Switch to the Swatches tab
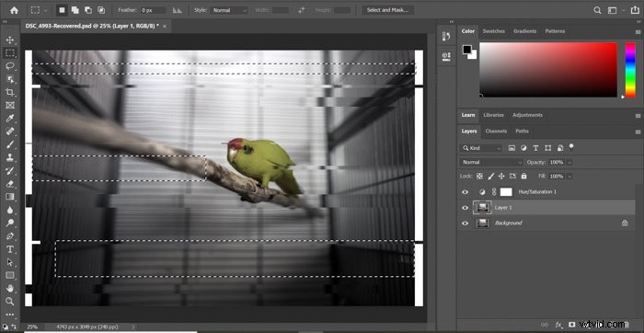 tap(494, 31)
